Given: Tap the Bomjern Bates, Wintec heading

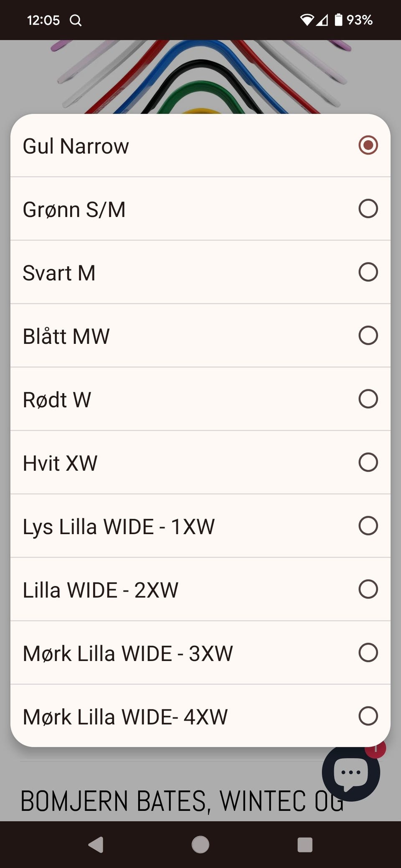Looking at the screenshot, I should pos(182,801).
